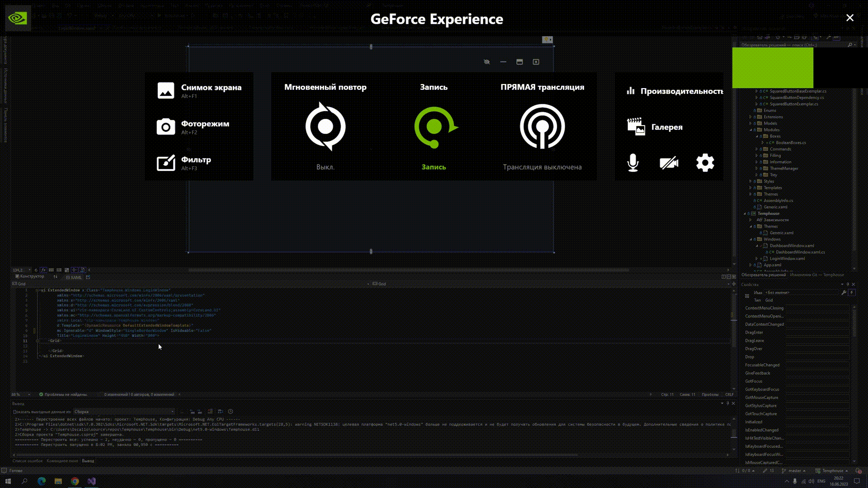Viewport: 868px width, 488px height.
Task: Switch to Изменения Git — Temphouse tab
Action: (x=817, y=275)
